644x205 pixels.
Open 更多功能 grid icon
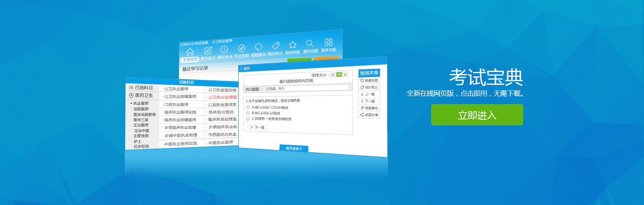coord(328,42)
